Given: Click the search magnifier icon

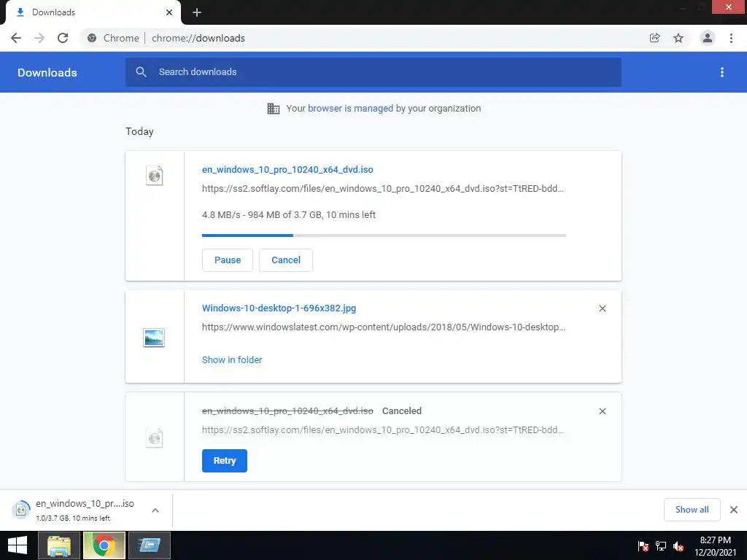Looking at the screenshot, I should point(141,72).
